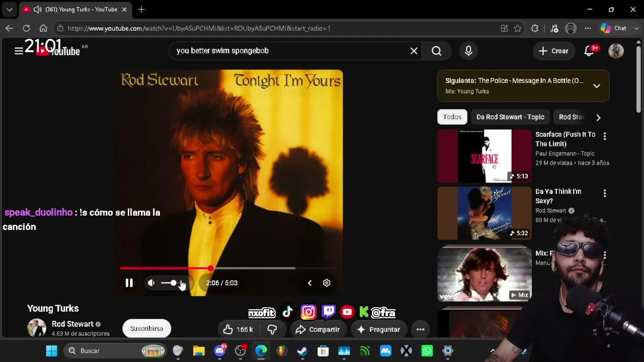Open the tab search dropdown arrow
The width and height of the screenshot is (644, 362).
point(9,10)
